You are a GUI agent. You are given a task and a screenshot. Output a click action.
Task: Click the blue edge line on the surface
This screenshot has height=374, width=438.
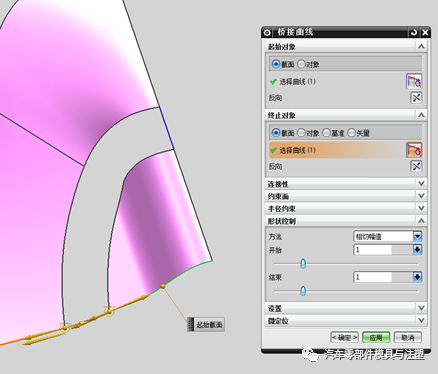point(167,128)
